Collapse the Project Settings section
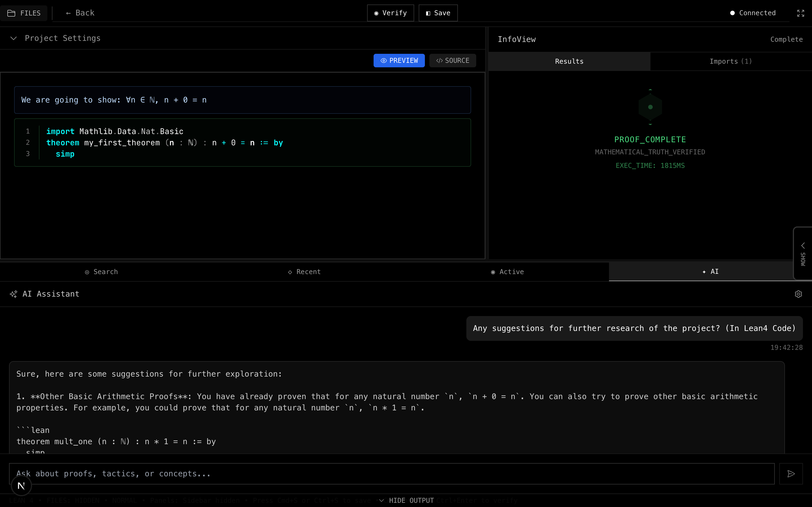This screenshot has width=812, height=507. tap(14, 38)
